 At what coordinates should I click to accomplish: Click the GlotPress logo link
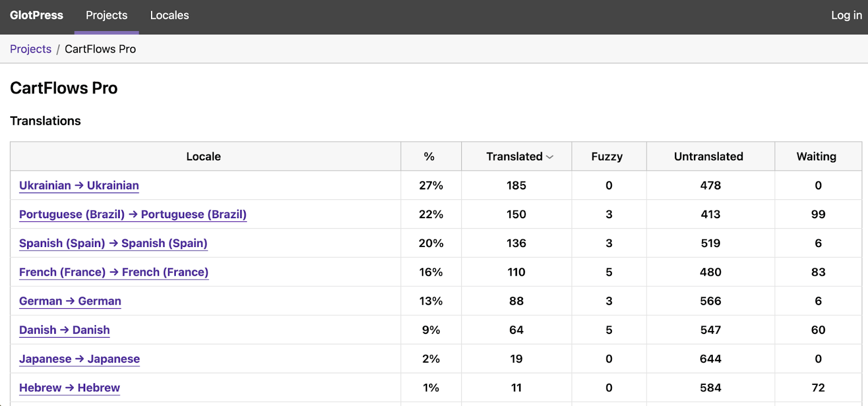point(36,15)
